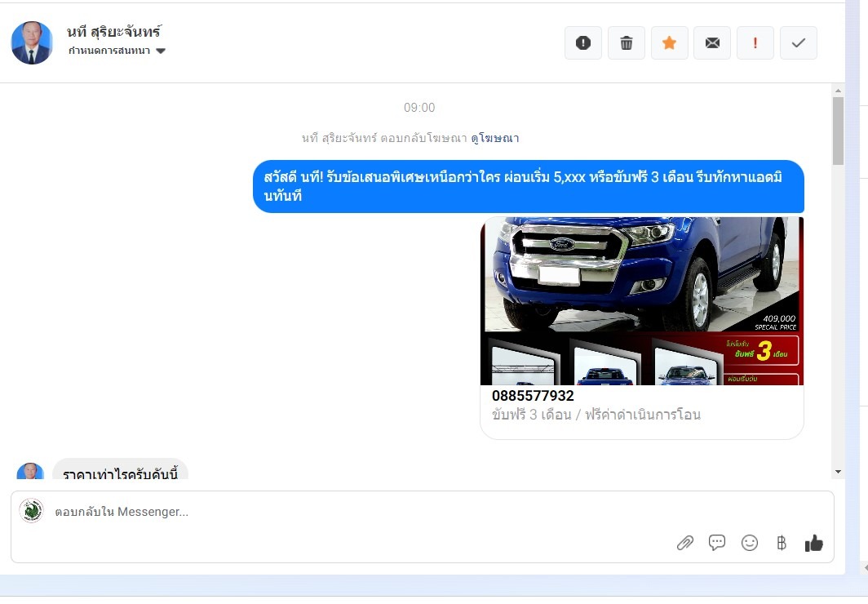
Task: Click the chat scrollbar thumb
Action: [x=838, y=131]
